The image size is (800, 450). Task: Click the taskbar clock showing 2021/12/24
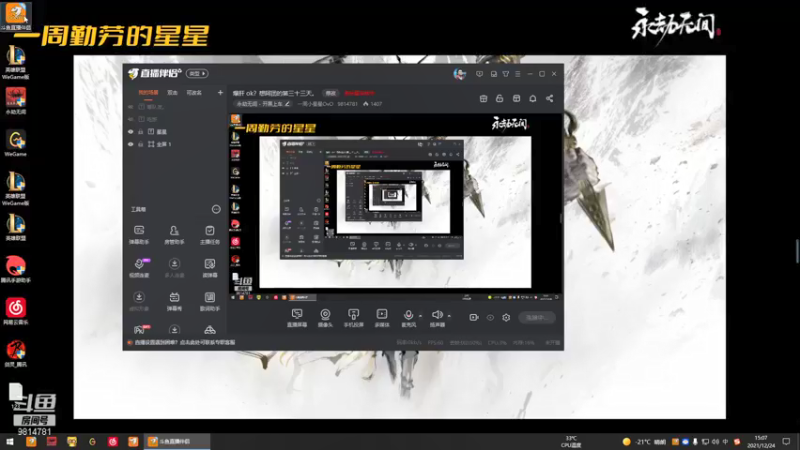pyautogui.click(x=761, y=442)
